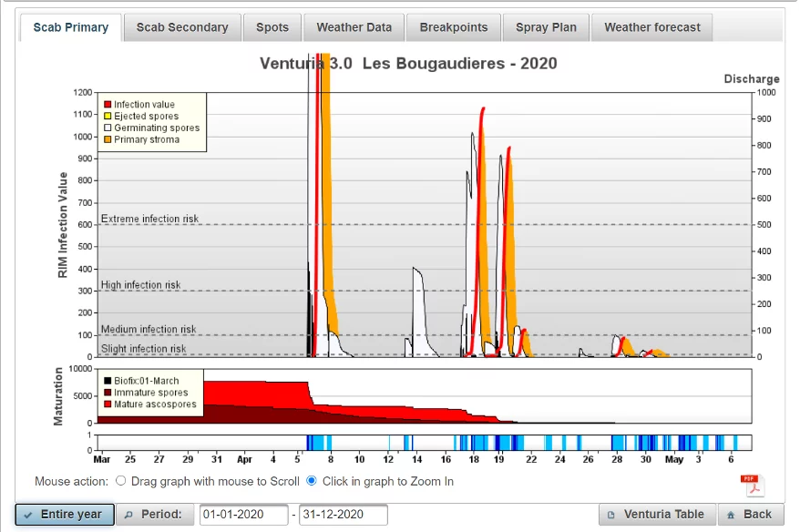Click the PDF export icon
Screen dimensions: 800x532
pyautogui.click(x=754, y=486)
